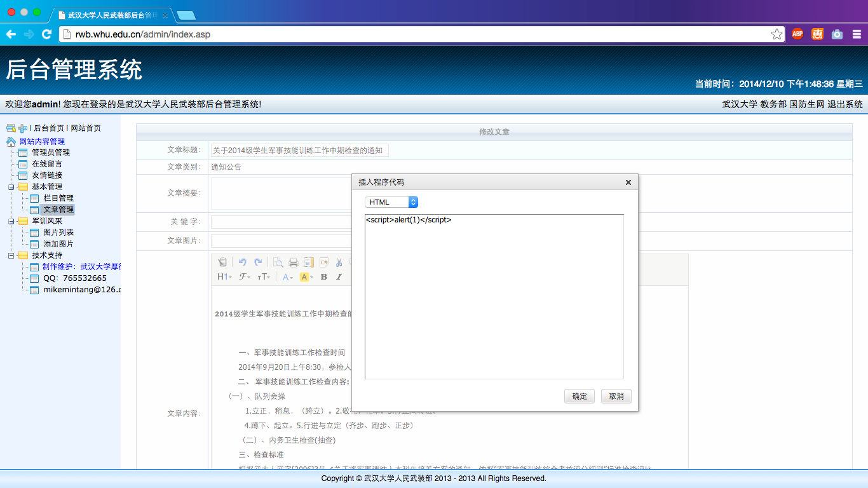Open 添加图片 in the sidebar tree

click(x=58, y=244)
